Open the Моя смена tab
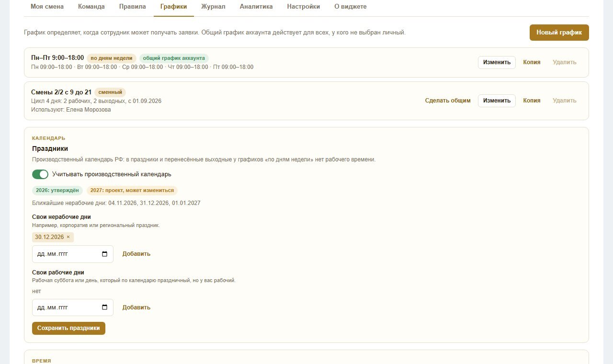Viewport: 613px width, 364px height. [x=47, y=7]
